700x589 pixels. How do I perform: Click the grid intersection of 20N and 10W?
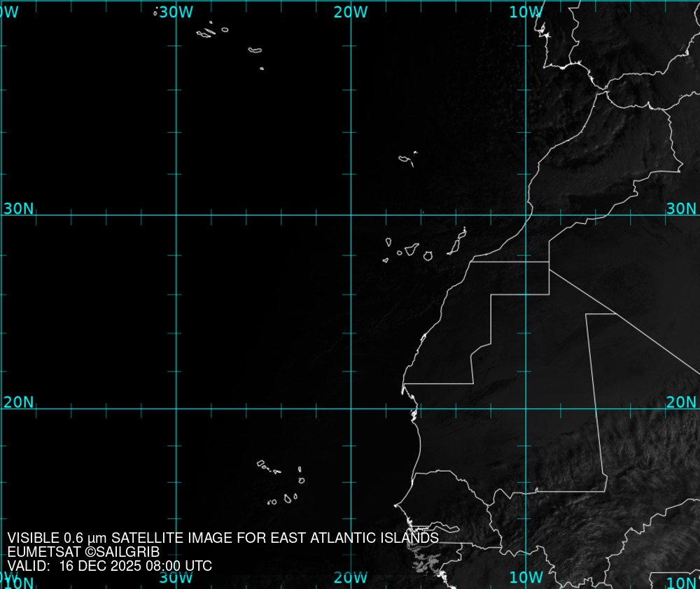point(526,409)
